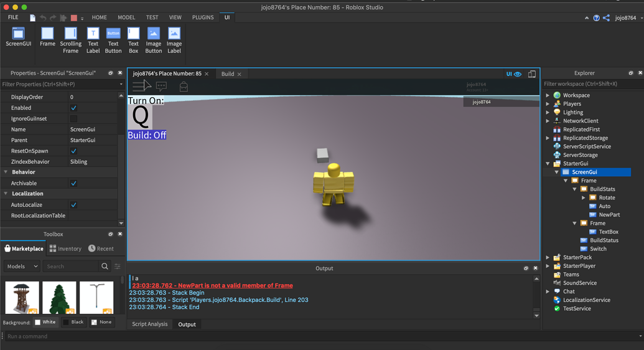Set Toolbox background to Black

point(73,322)
